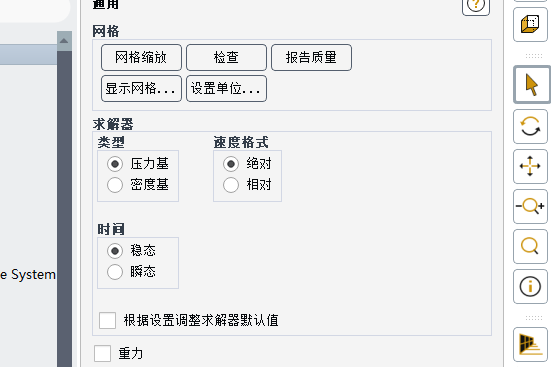Activate the rotate view tool
This screenshot has height=367, width=551.
click(x=530, y=126)
